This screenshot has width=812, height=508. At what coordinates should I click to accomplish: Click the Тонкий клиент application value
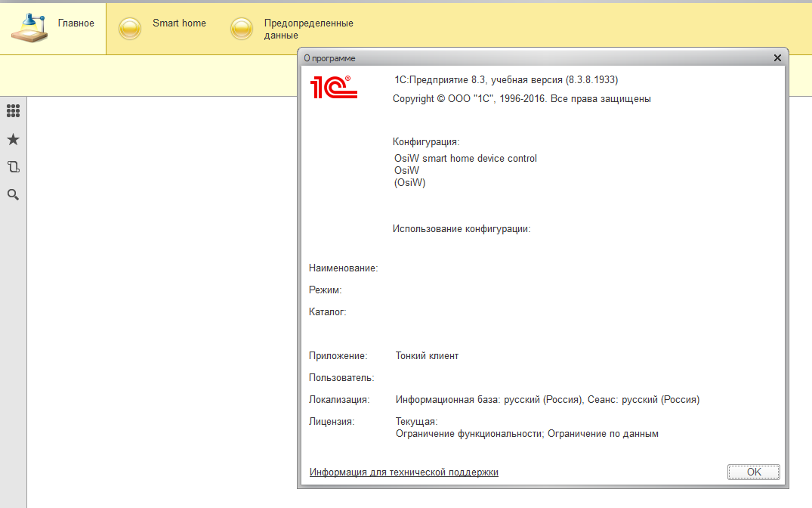[427, 356]
